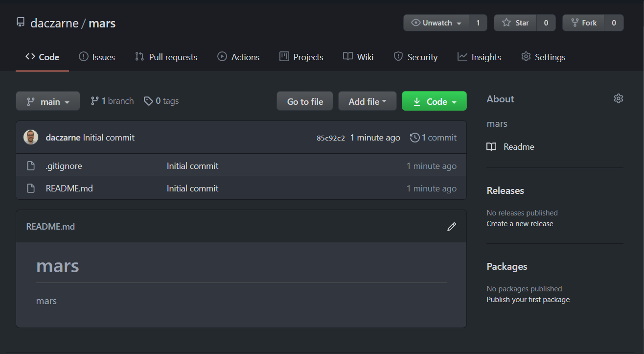Open commit hash 85c92c2

[x=331, y=138]
